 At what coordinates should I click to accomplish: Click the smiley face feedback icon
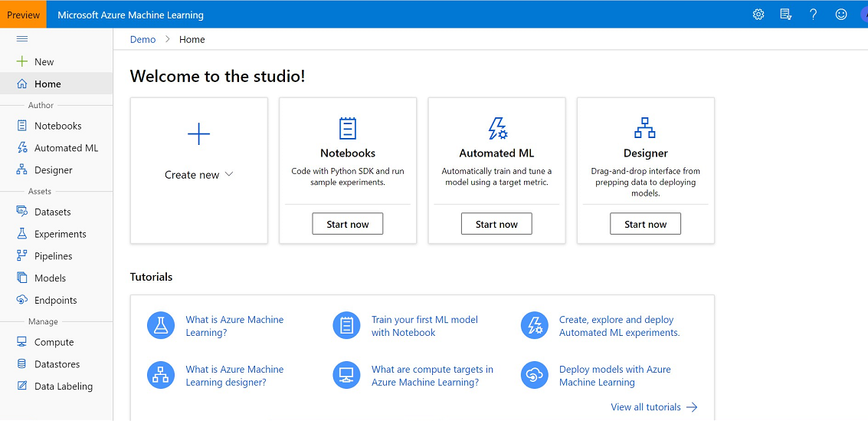841,15
